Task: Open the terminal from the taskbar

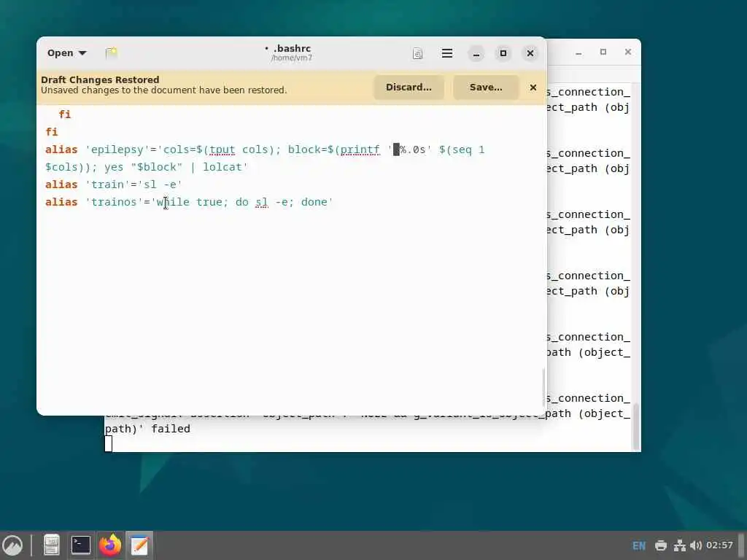Action: click(80, 545)
